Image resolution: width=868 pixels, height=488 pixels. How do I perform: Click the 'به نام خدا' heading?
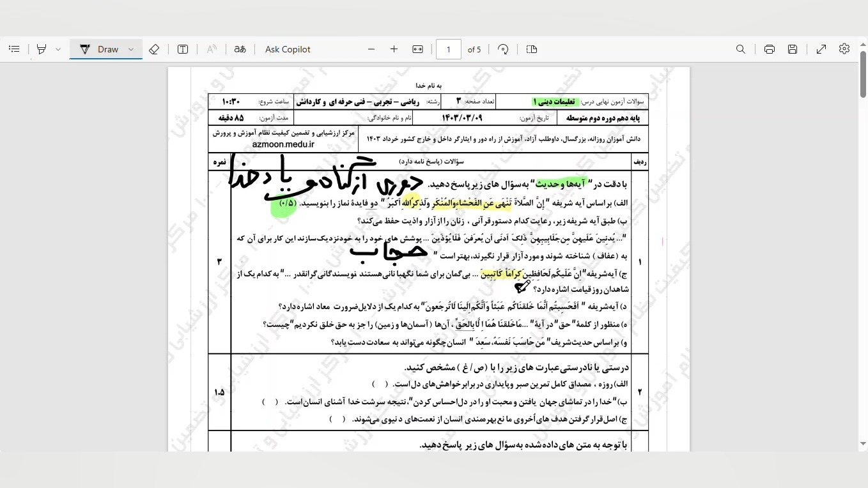[x=428, y=85]
